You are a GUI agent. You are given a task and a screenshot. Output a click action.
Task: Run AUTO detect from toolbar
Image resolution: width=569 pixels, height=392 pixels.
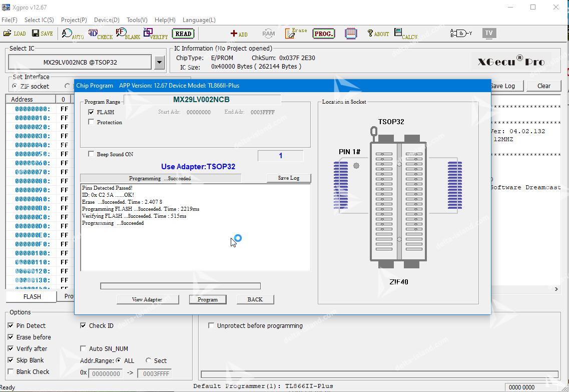point(73,34)
